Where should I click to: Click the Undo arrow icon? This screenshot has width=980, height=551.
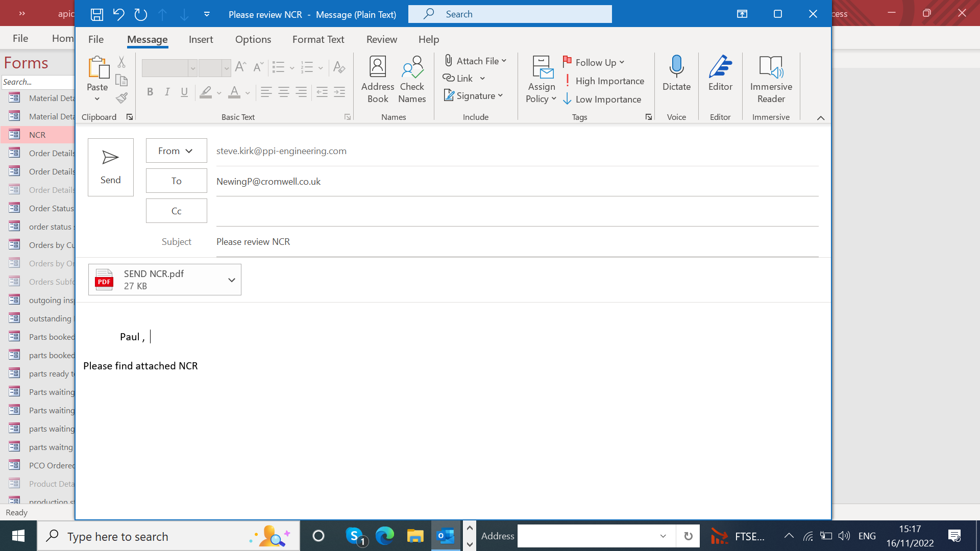(x=118, y=14)
